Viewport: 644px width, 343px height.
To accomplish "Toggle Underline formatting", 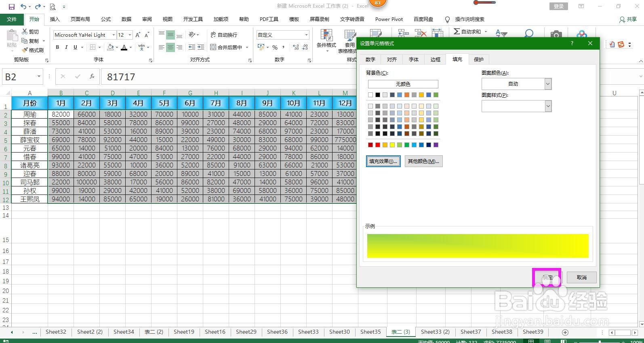I will coord(75,47).
